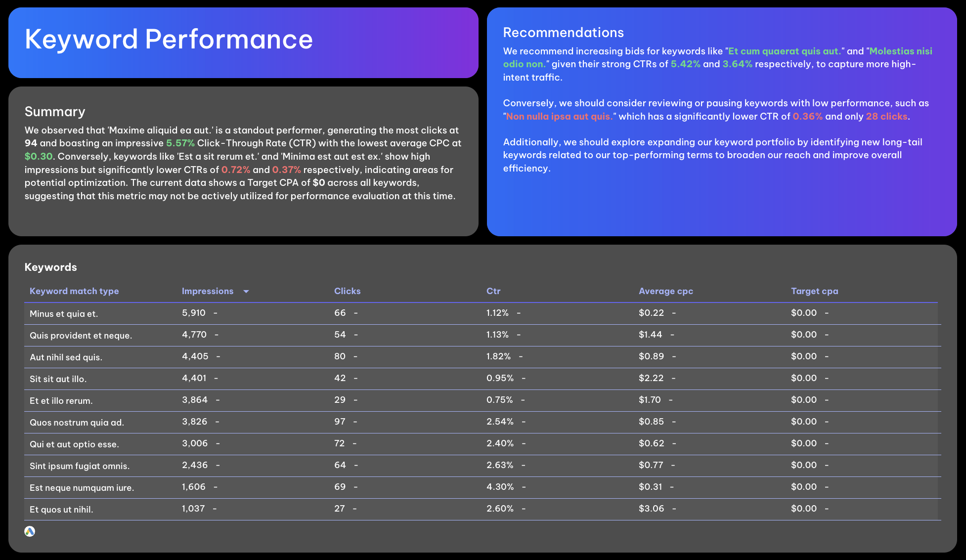Open the Impressions sort dropdown arrow
The width and height of the screenshot is (966, 560).
[247, 291]
